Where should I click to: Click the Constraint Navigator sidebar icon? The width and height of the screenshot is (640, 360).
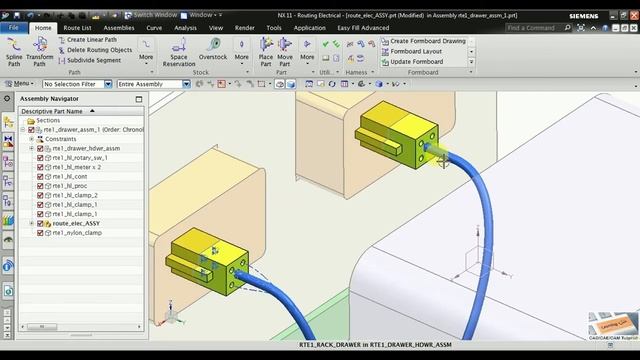click(x=8, y=141)
